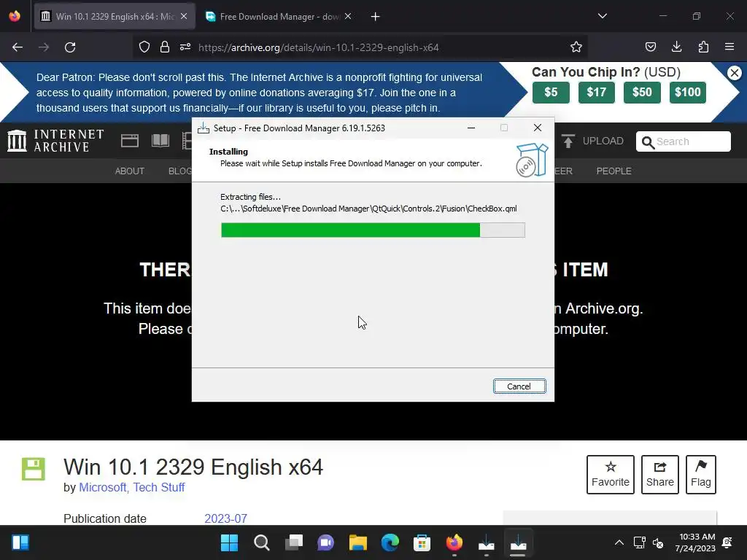
Task: Bookmark this page with the star
Action: tap(576, 47)
